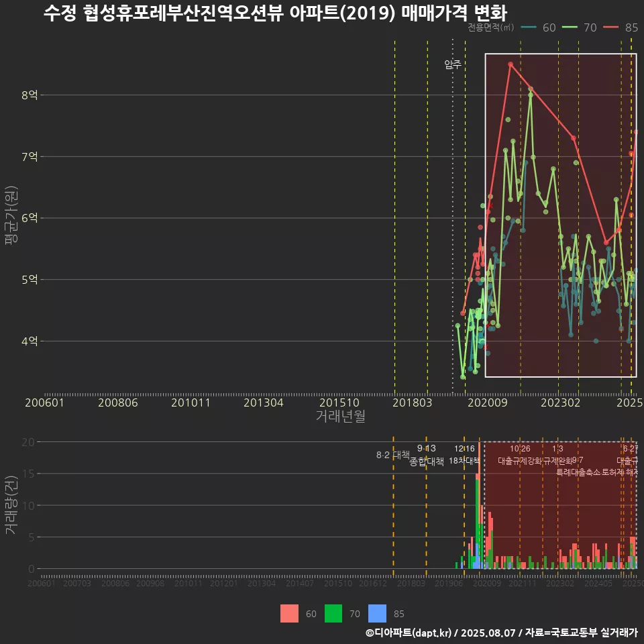Click the 평균가(원) axis title
This screenshot has width=644, height=644.
11,215
